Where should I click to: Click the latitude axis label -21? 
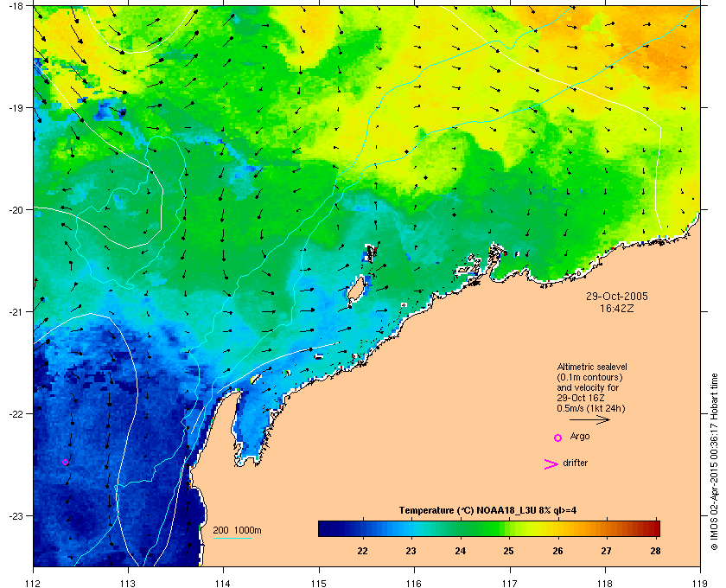tap(16, 311)
